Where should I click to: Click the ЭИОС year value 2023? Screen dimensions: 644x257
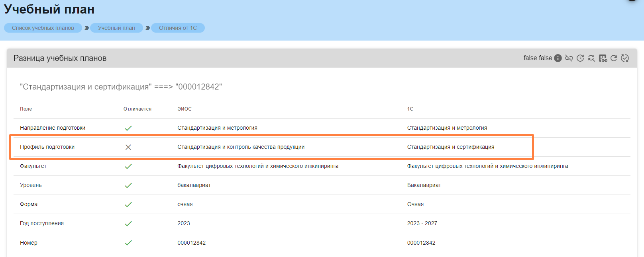coord(184,223)
